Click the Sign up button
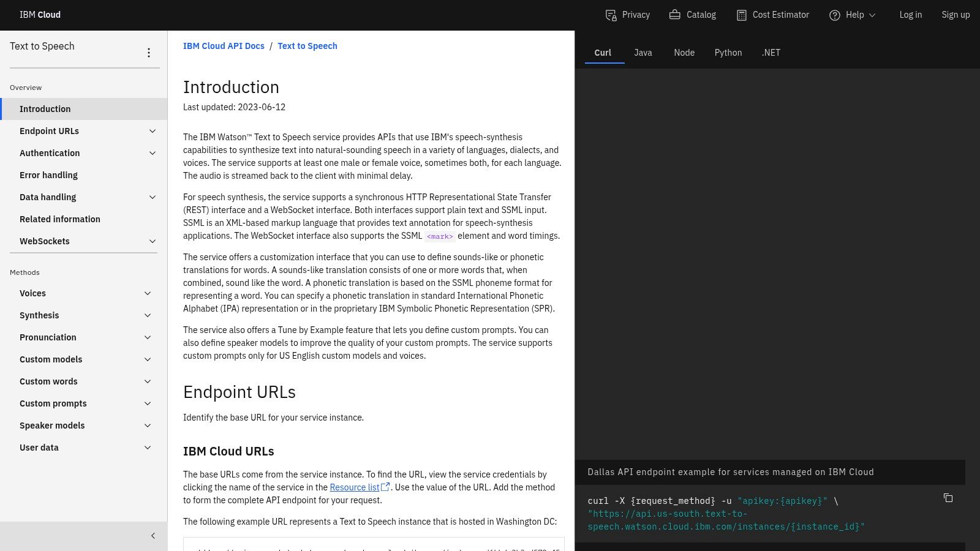The width and height of the screenshot is (980, 551). (956, 15)
